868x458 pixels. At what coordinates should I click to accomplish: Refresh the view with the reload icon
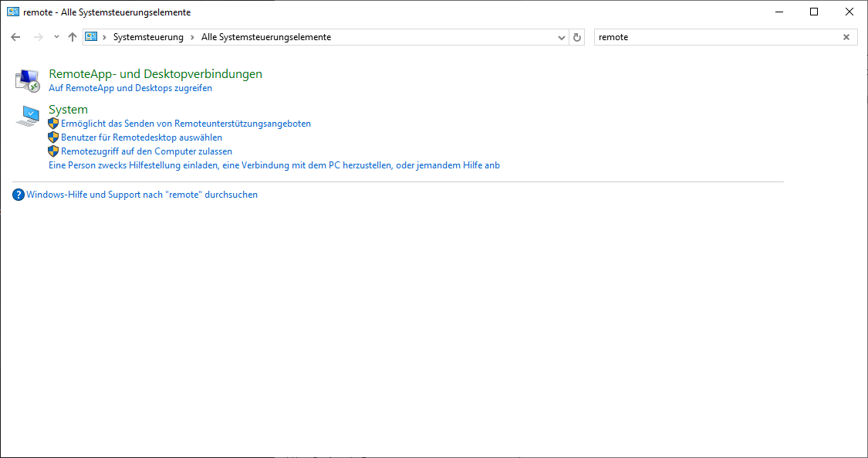577,37
